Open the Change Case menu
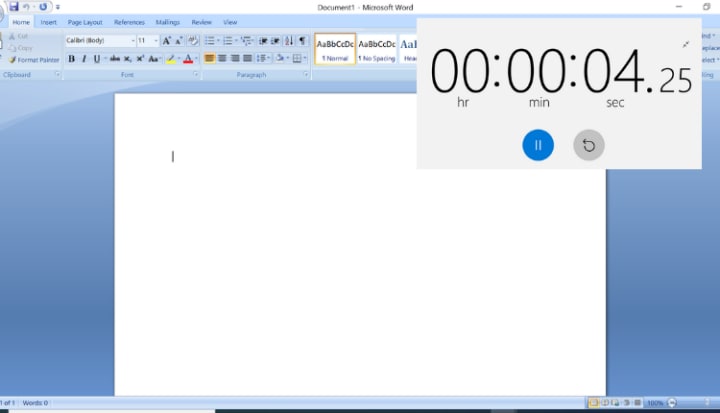Image resolution: width=720 pixels, height=413 pixels. [x=154, y=59]
